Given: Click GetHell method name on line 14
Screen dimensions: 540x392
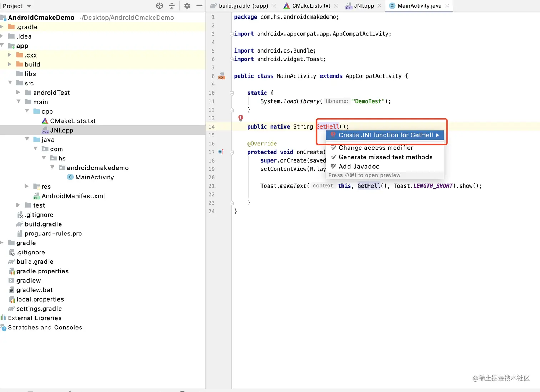Looking at the screenshot, I should coord(328,126).
